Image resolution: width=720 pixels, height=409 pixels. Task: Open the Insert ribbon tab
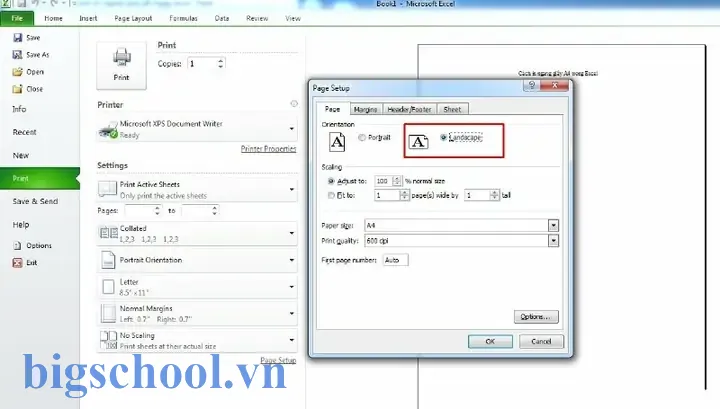(x=88, y=18)
